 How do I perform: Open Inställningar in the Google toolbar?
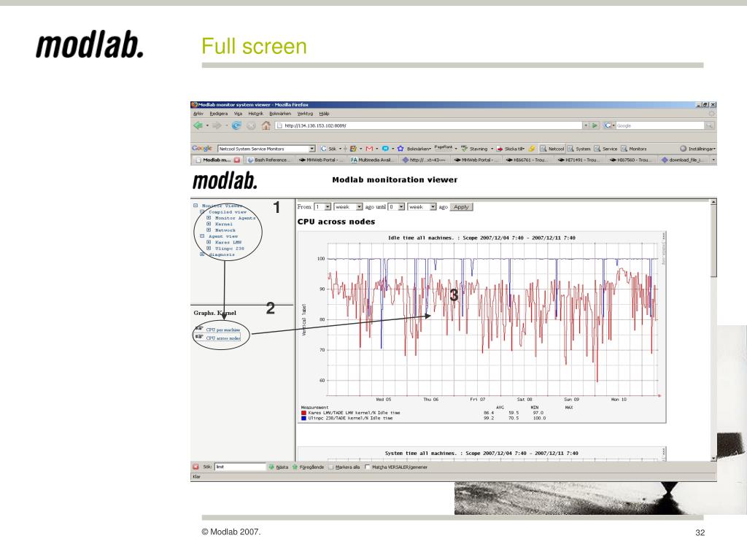[x=697, y=149]
